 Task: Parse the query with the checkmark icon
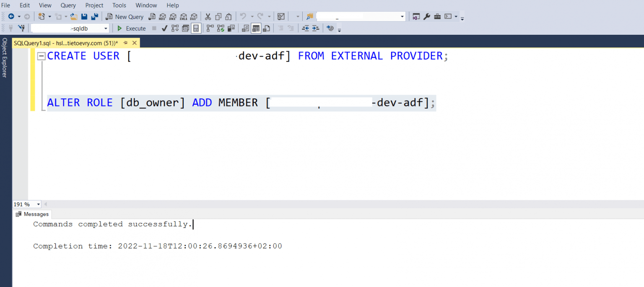164,28
